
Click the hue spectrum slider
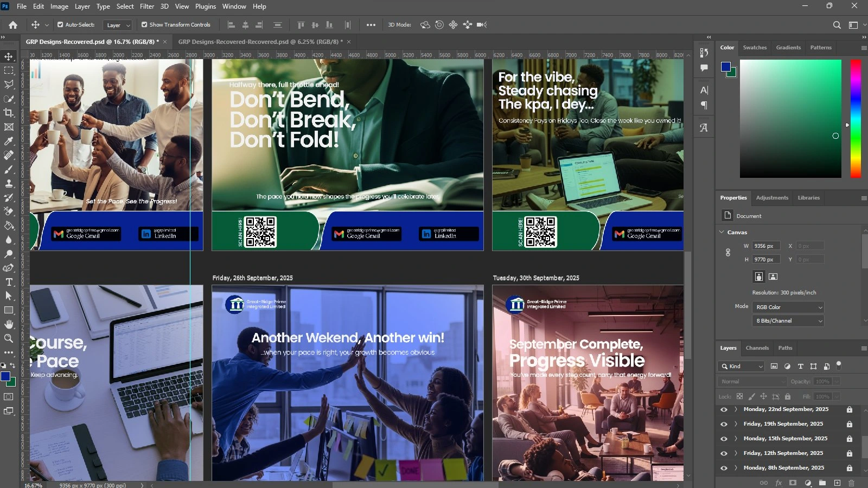coord(856,119)
